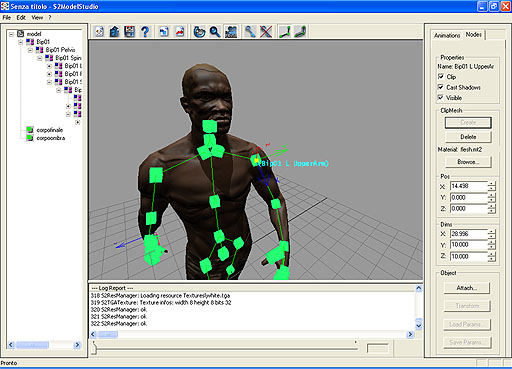Click the animation timeline slider thumb
This screenshot has width=512, height=369.
(94, 349)
